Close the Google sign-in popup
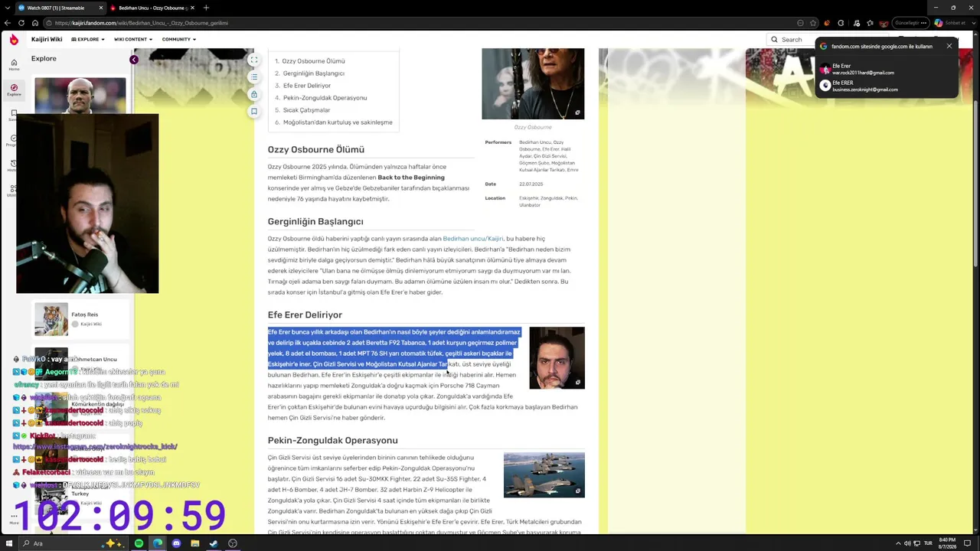 pos(949,46)
